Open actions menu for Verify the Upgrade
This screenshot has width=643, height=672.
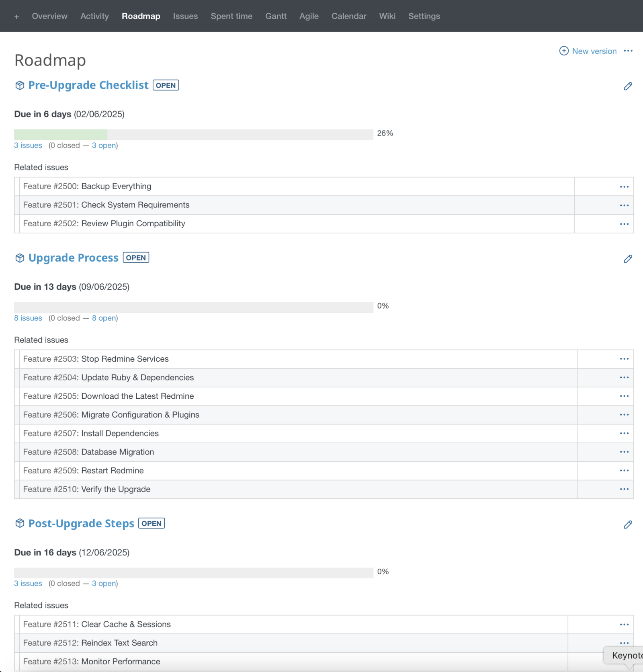(x=624, y=489)
